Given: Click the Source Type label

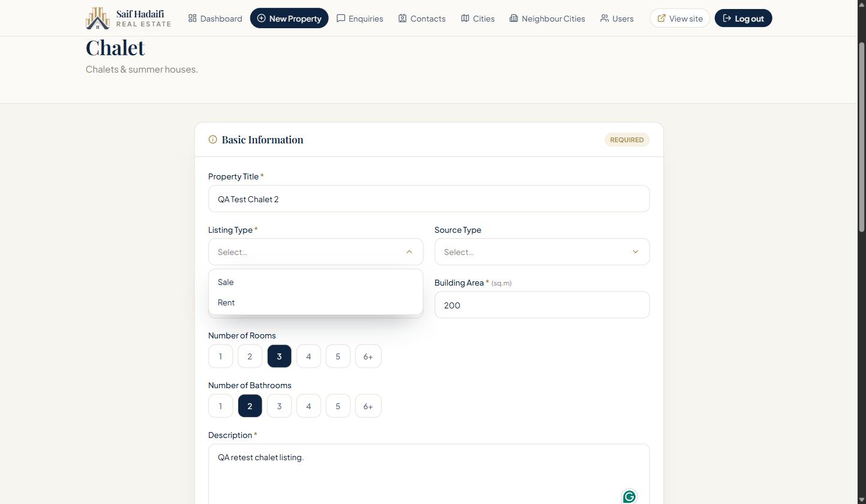Looking at the screenshot, I should (x=458, y=230).
